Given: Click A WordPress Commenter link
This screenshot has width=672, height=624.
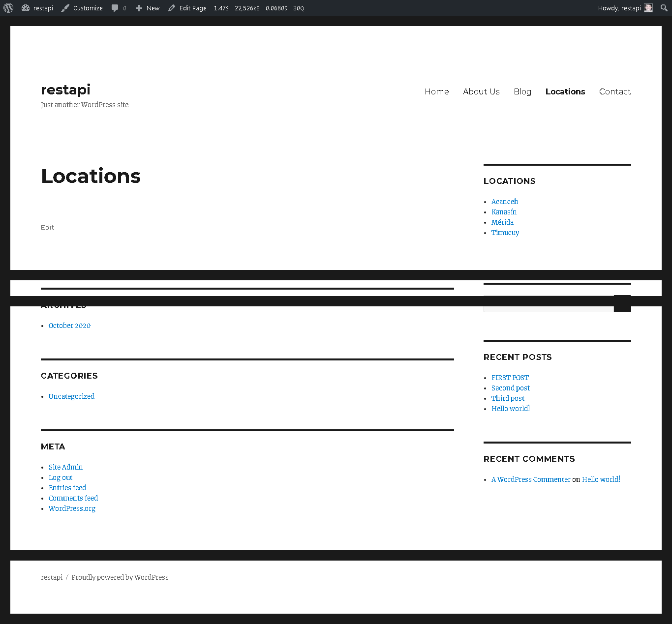Looking at the screenshot, I should tap(531, 479).
